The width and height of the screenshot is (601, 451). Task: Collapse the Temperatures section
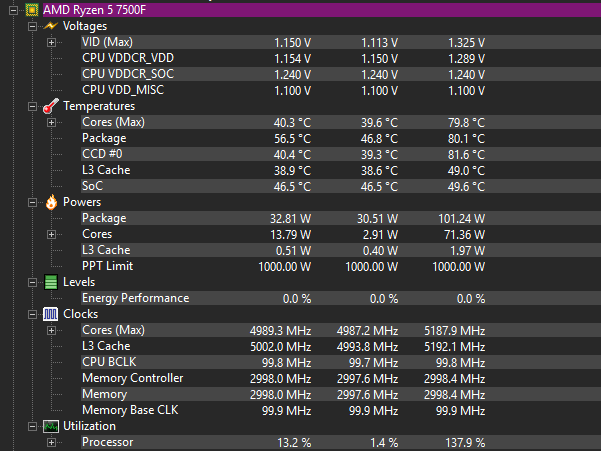33,107
